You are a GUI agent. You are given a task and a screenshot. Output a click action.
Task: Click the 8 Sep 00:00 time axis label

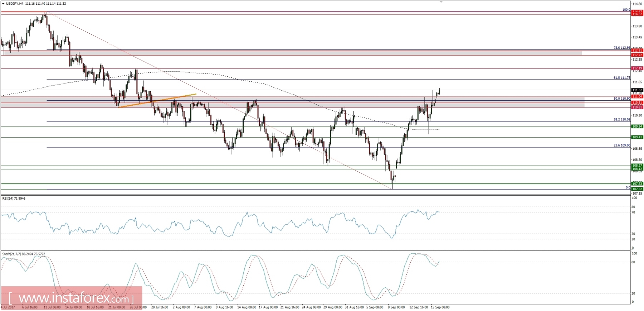point(396,307)
